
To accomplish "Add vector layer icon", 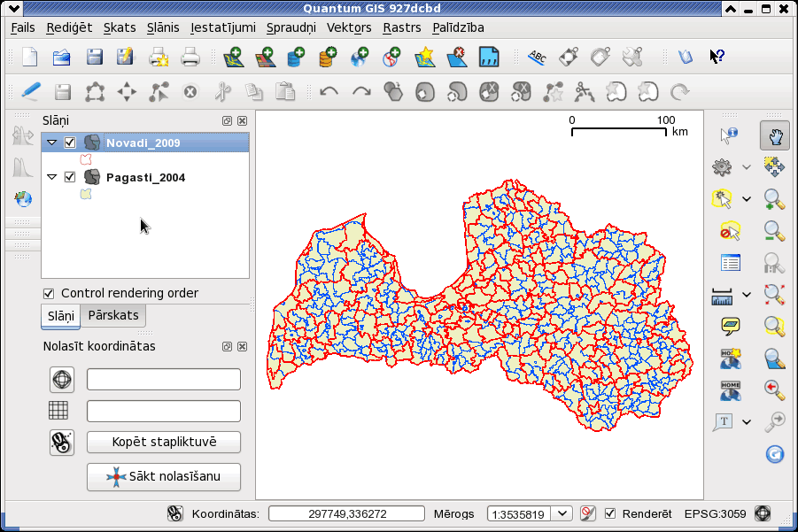I will 234,57.
